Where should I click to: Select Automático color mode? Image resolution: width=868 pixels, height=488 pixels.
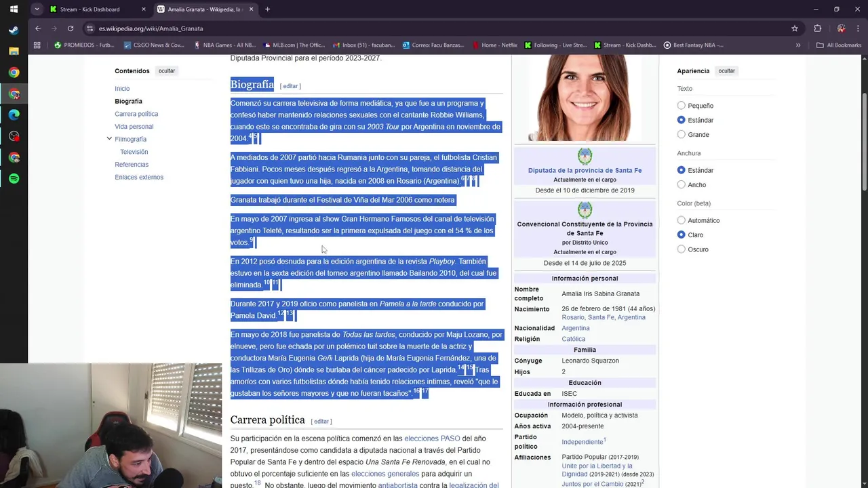(681, 220)
